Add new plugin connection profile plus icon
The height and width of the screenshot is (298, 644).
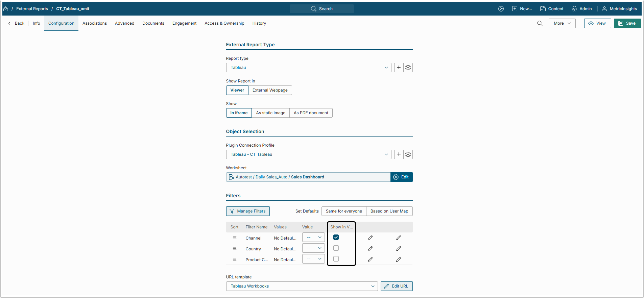pos(399,154)
